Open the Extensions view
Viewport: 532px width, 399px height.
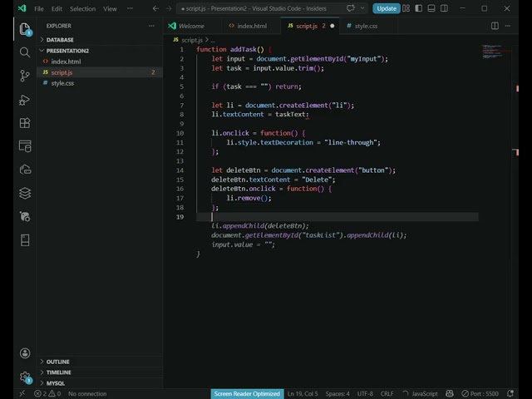[x=25, y=123]
